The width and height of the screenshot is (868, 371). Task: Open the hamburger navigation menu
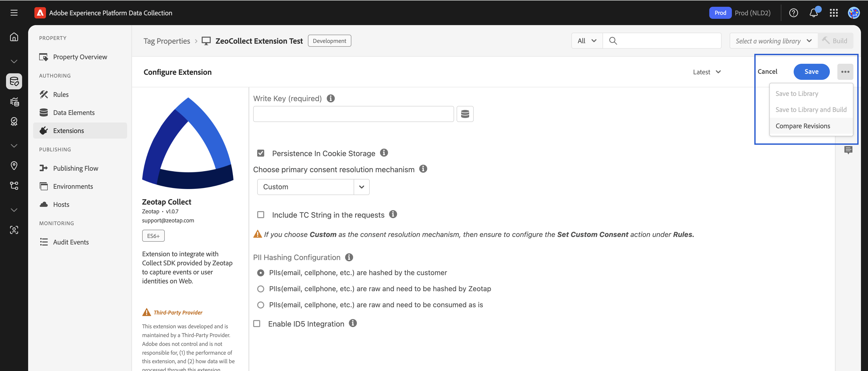(14, 13)
